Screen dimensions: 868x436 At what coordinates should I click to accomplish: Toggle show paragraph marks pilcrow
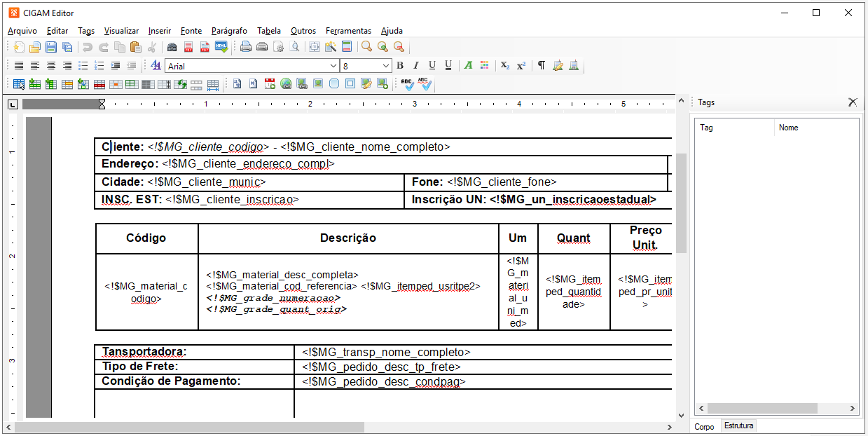[542, 65]
